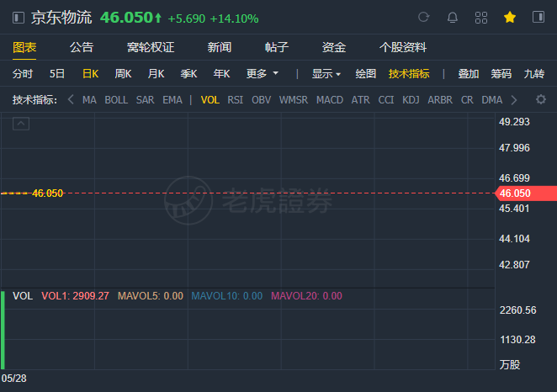Screen dimensions: 557x392
Task: Click the +14.10% change percentage
Action: [x=235, y=19]
